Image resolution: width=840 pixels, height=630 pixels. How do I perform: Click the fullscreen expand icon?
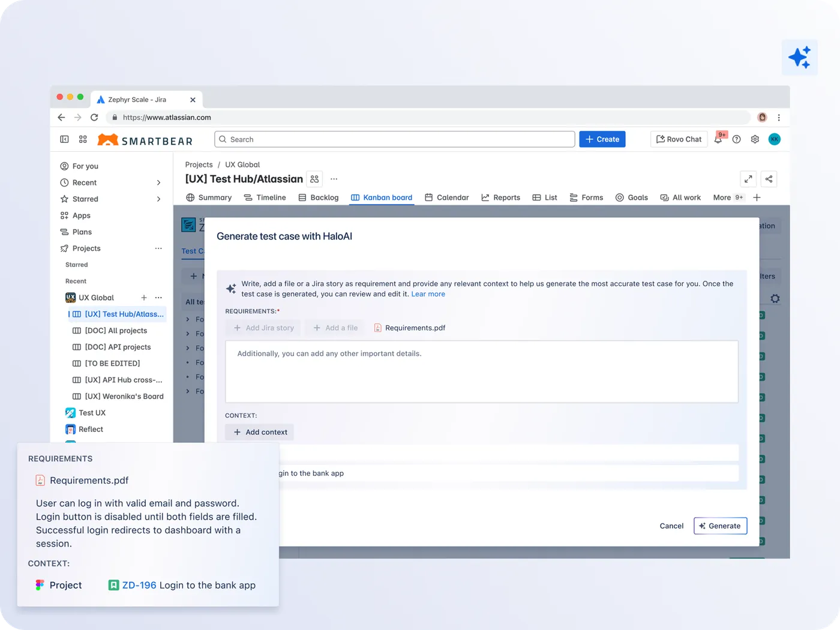[x=748, y=179]
